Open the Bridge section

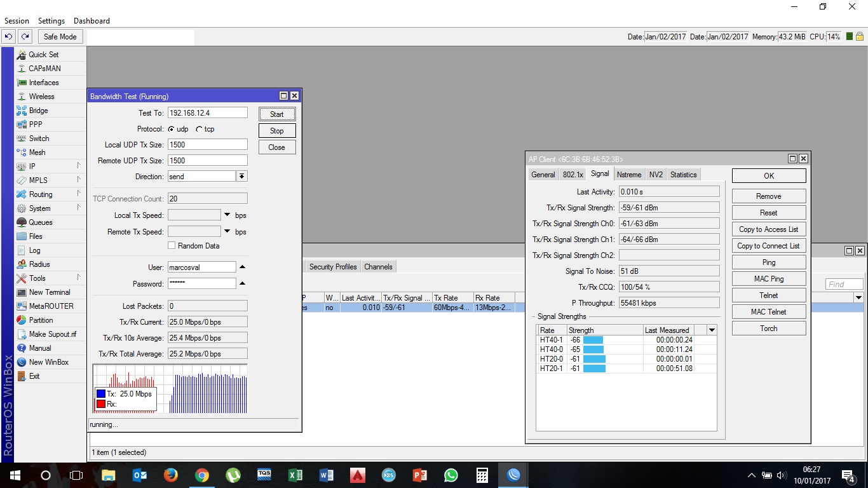(38, 111)
